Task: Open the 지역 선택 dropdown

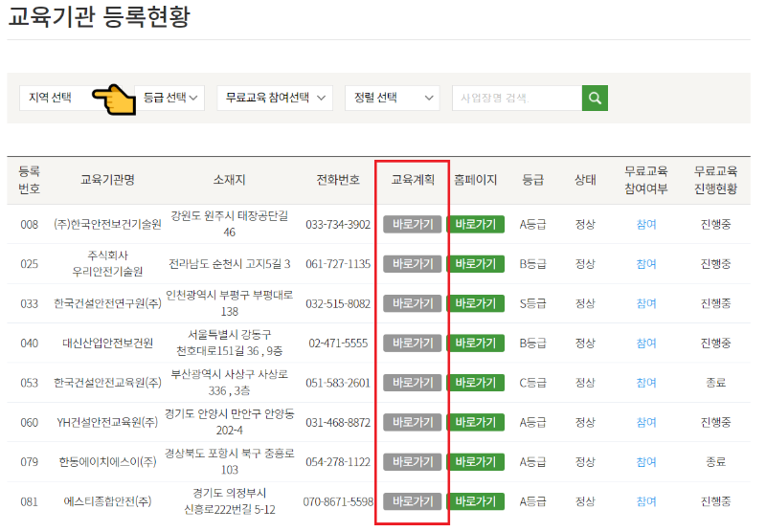Action: (78, 99)
